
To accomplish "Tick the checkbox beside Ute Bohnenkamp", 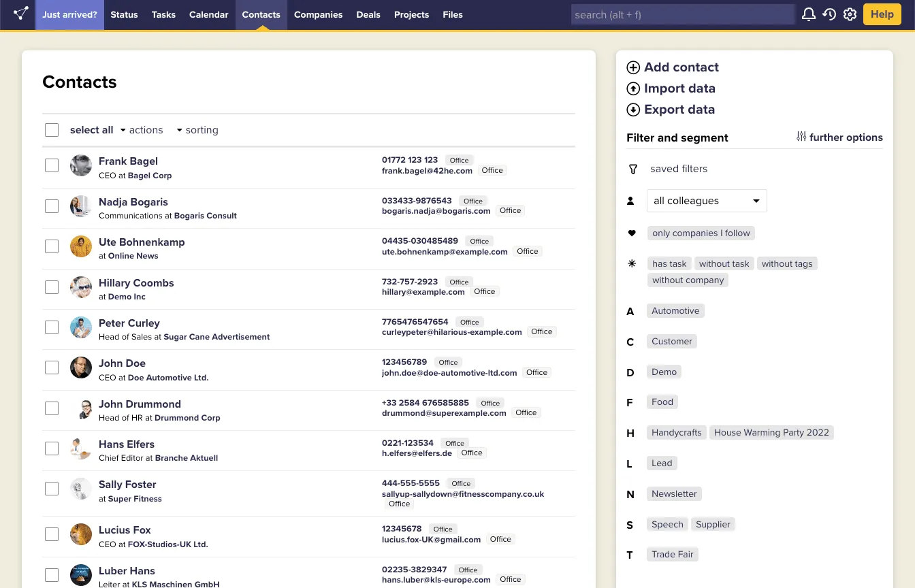I will pos(52,246).
